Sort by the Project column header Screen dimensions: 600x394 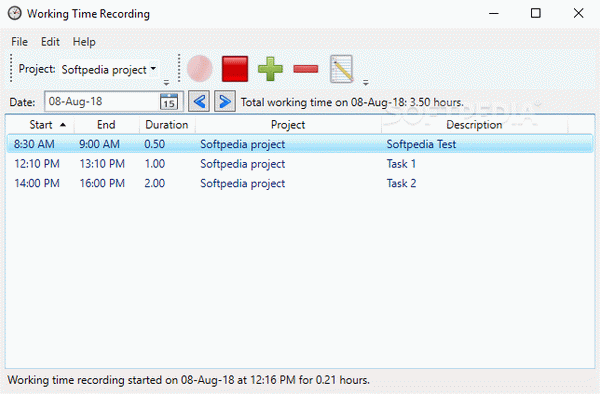pyautogui.click(x=288, y=125)
